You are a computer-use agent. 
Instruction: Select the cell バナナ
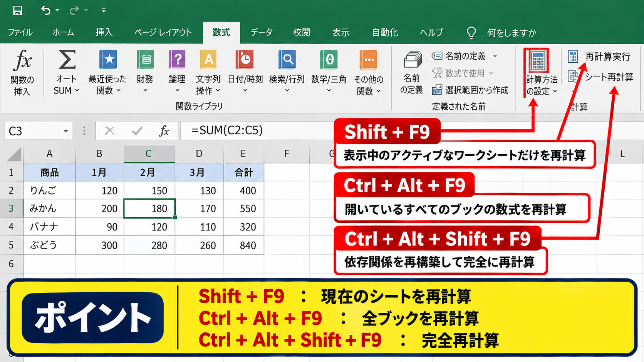pos(49,227)
